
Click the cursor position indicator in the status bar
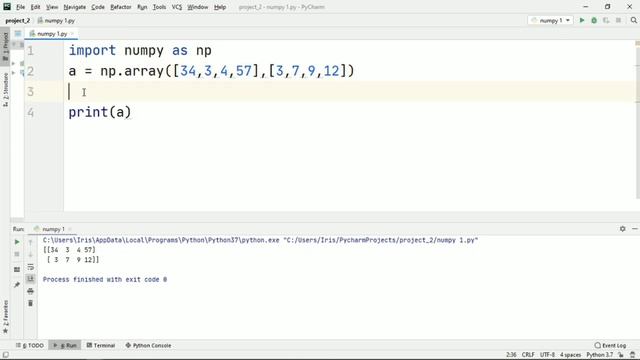[511, 355]
